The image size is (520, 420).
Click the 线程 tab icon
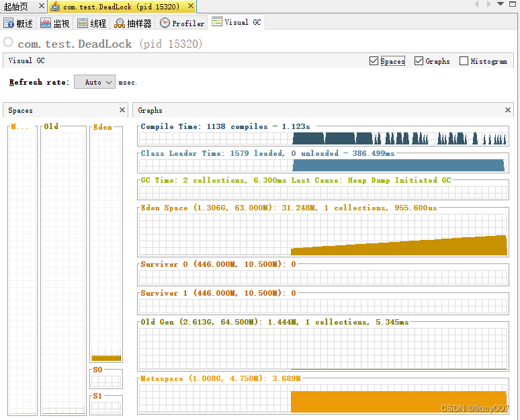83,23
